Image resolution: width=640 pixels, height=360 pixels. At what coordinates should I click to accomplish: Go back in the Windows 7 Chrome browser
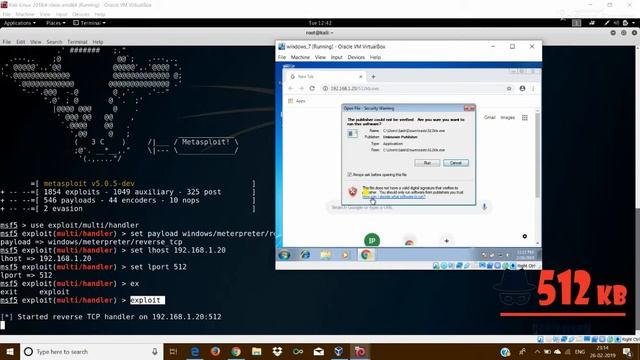[x=291, y=88]
